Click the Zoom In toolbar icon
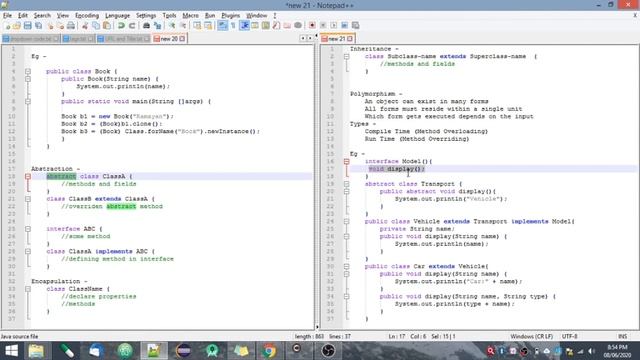The image size is (640, 360). (x=172, y=26)
